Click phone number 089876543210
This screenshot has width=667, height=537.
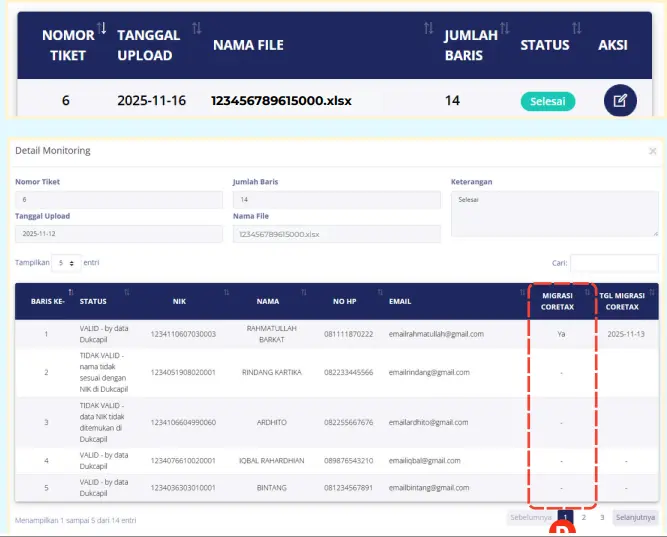coord(348,461)
